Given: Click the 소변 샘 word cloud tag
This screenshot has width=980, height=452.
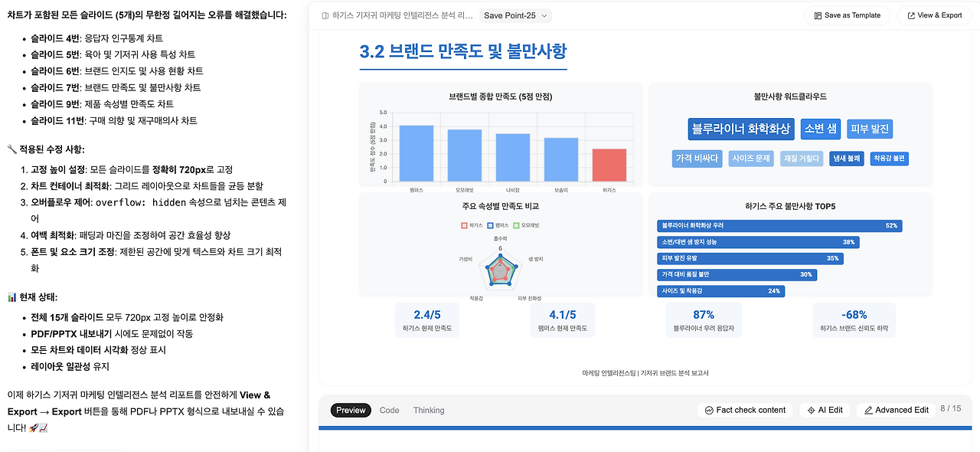Looking at the screenshot, I should (820, 129).
